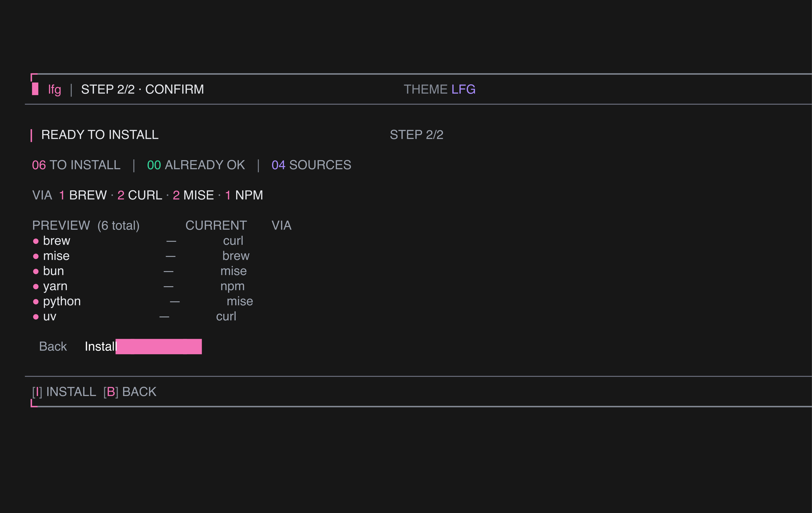Select the [I] INSTALL shortcut hint

click(x=64, y=392)
